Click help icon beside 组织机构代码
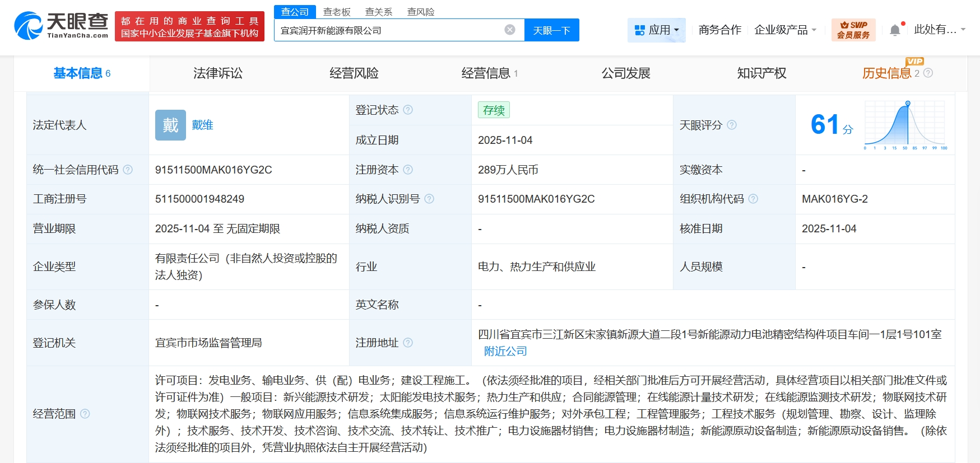 (753, 199)
